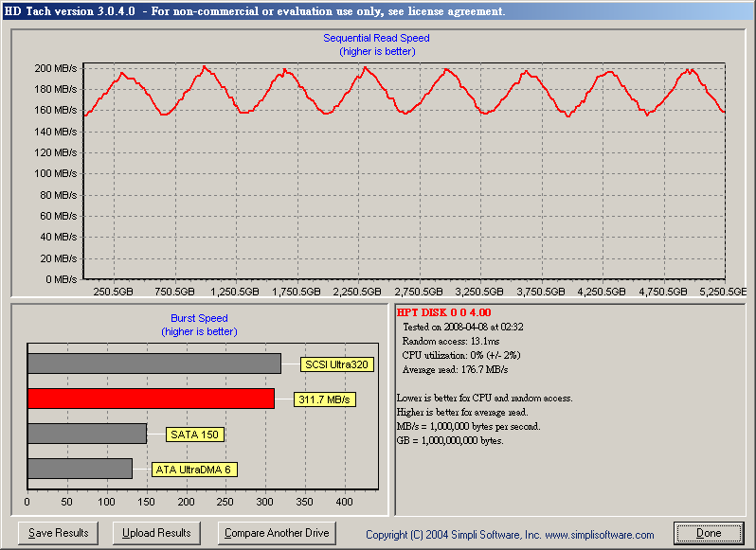Click the SCSI Ultra320 label
Image resolution: width=756 pixels, height=550 pixels.
coord(336,364)
